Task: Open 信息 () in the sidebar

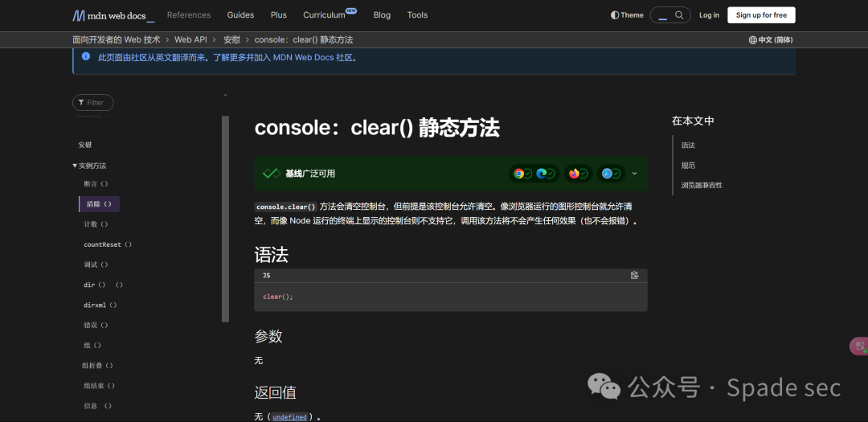Action: coord(97,406)
